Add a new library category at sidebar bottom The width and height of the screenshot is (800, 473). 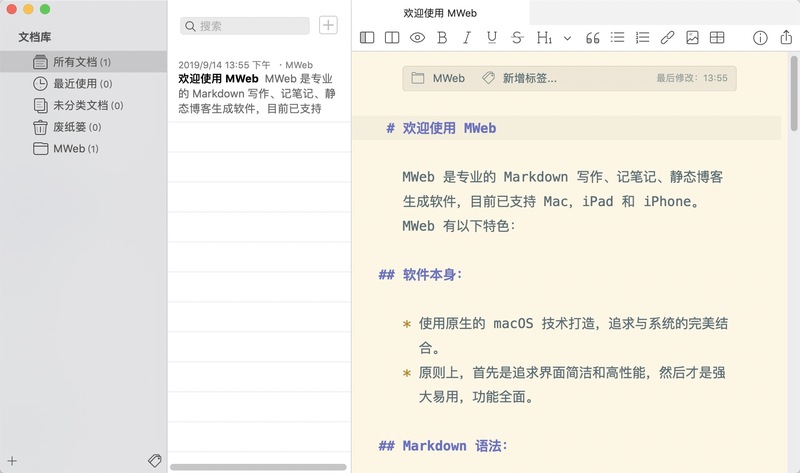point(12,461)
